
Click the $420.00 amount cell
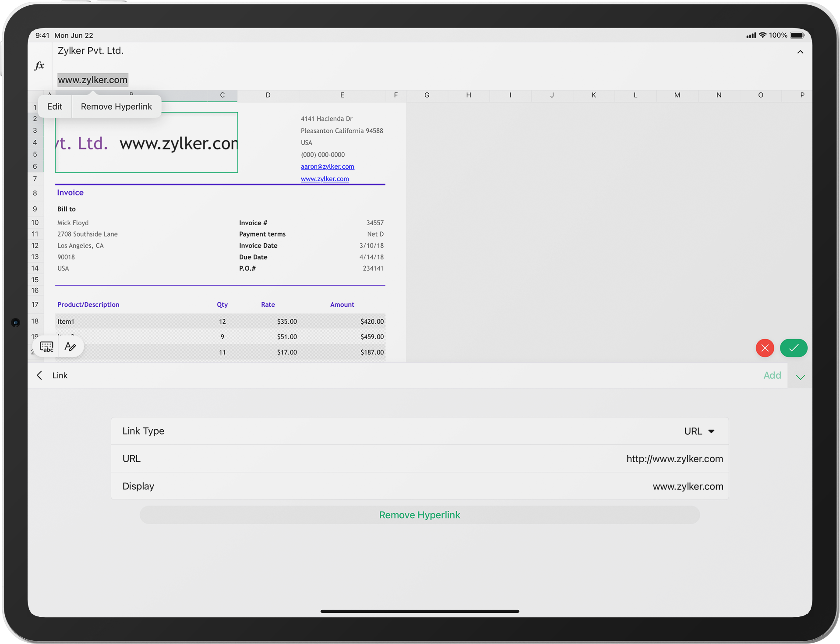tap(372, 322)
